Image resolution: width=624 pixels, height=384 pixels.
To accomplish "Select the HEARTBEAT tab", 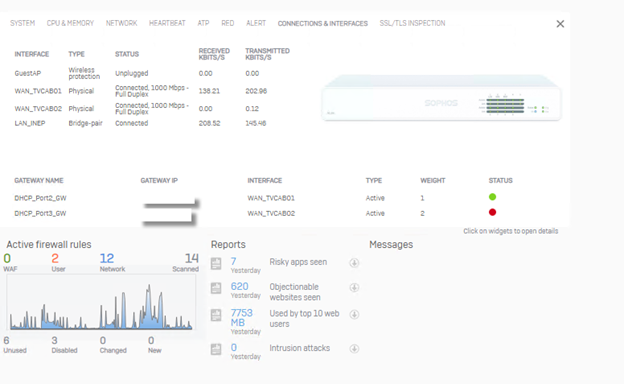I will 167,23.
